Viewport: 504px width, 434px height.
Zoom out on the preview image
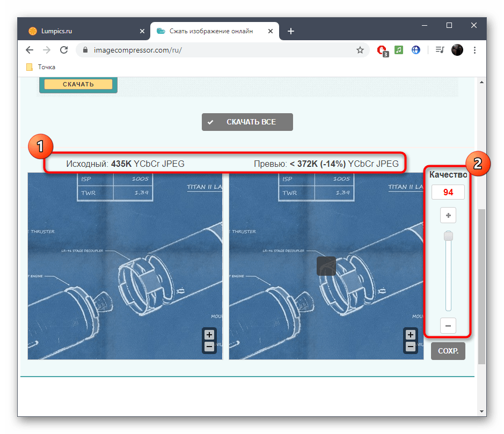(x=411, y=347)
